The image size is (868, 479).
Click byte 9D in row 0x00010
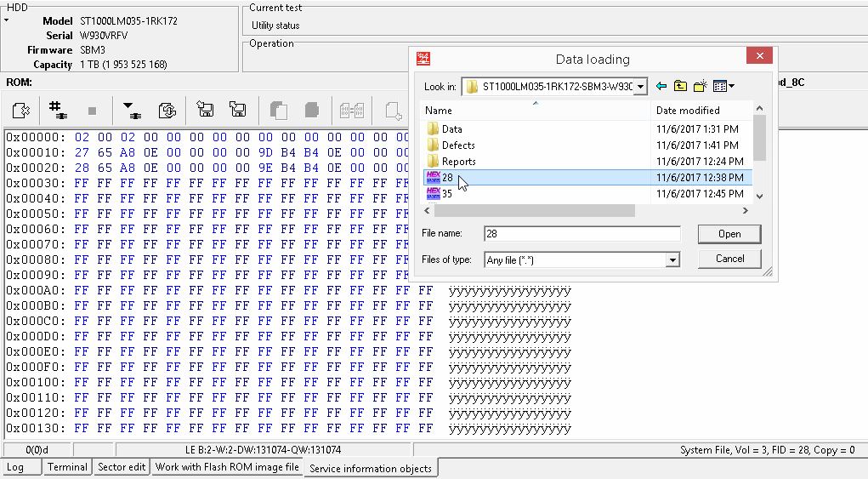265,152
